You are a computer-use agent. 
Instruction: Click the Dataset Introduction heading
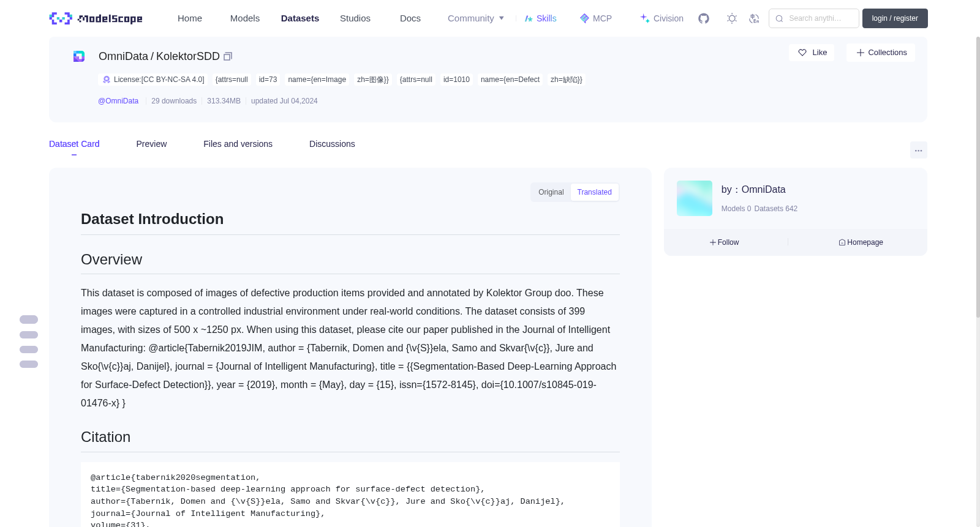[152, 219]
